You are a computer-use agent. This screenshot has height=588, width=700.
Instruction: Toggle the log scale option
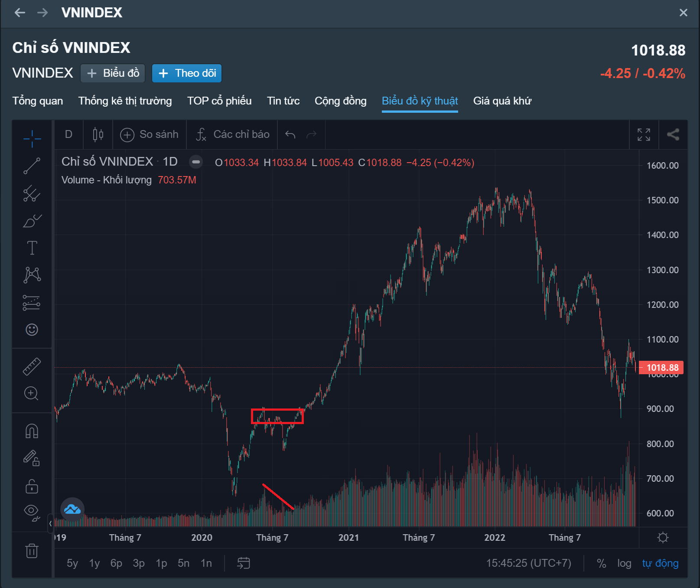(x=624, y=563)
